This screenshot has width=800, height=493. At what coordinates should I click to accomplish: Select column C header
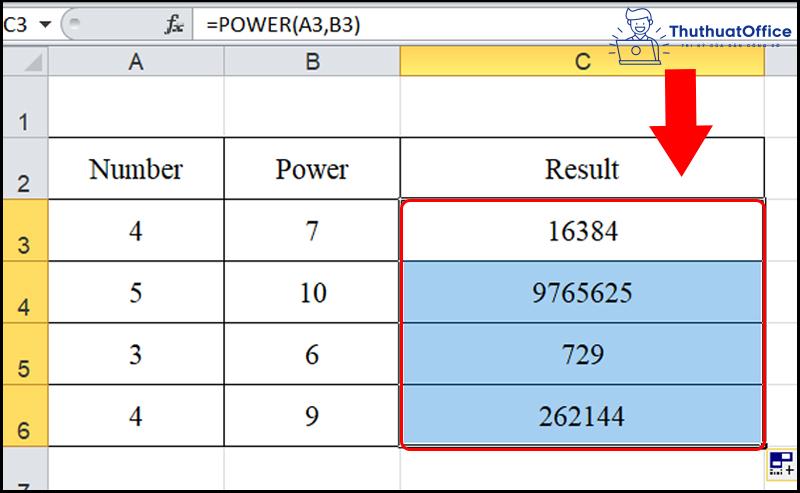coord(582,61)
